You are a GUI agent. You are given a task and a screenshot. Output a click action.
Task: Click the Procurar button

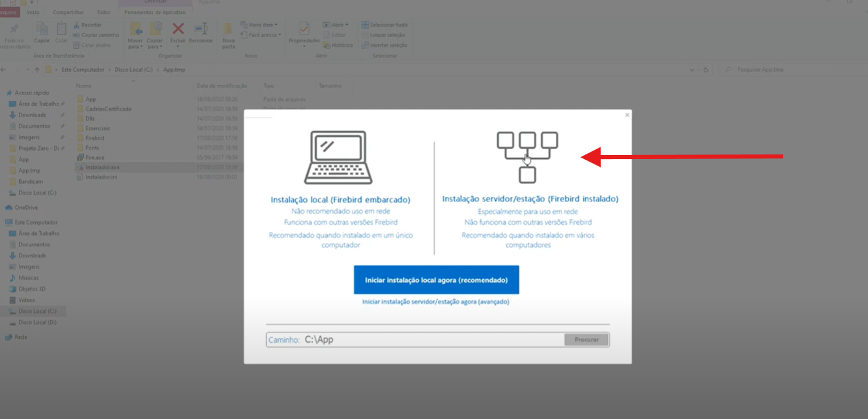click(x=586, y=340)
